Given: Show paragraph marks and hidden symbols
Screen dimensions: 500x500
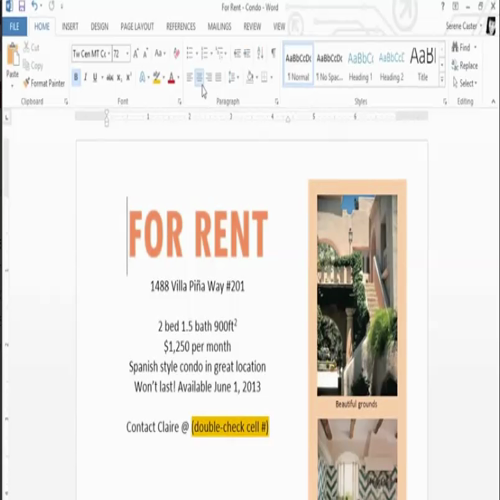Looking at the screenshot, I should pos(273,53).
